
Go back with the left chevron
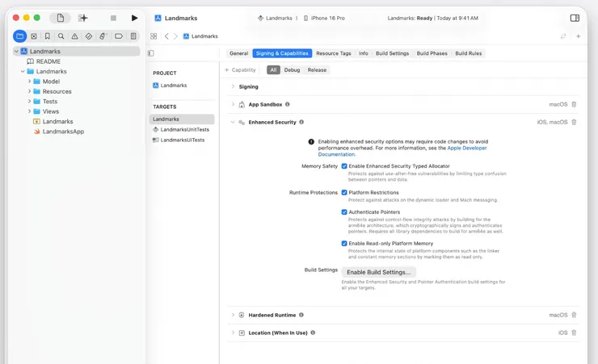[x=166, y=36]
